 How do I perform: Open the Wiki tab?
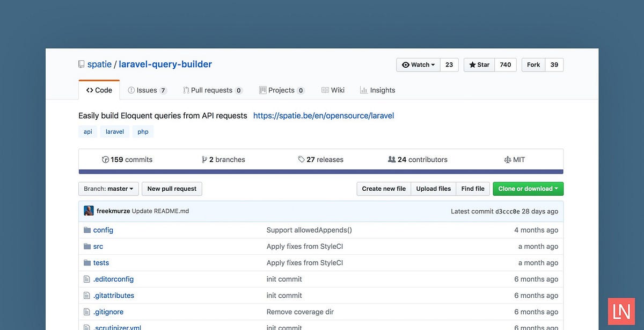click(333, 90)
